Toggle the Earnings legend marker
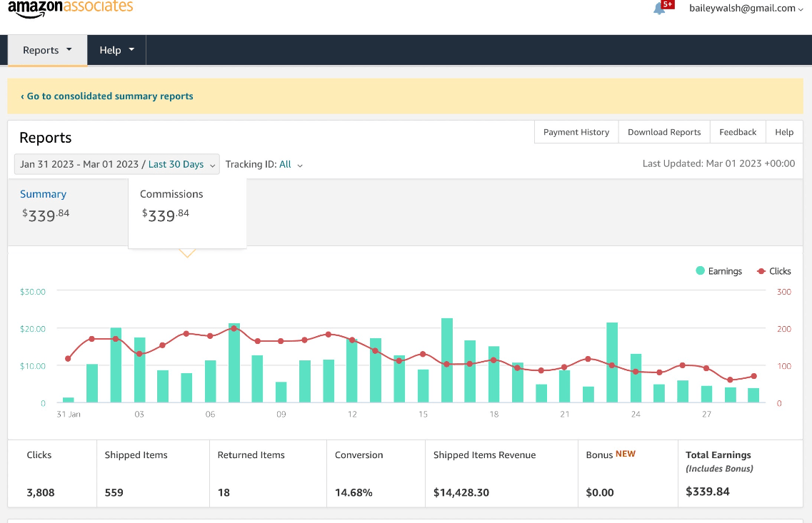 click(x=701, y=271)
